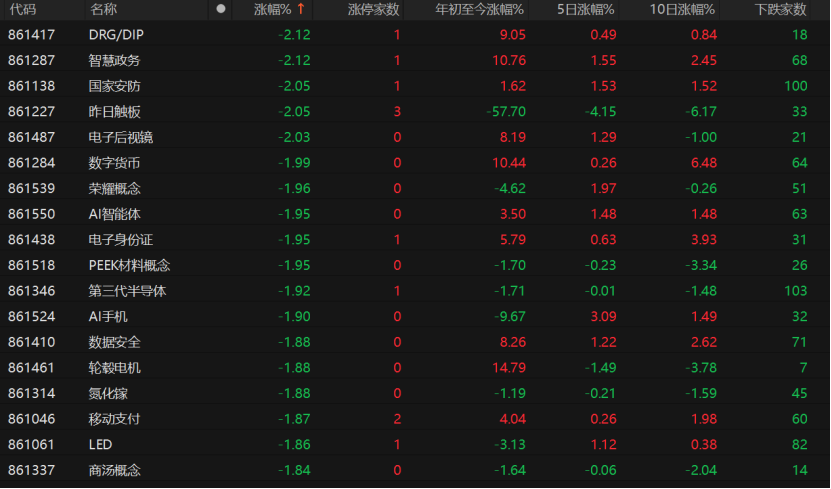Click the red sort arrow beside 涨幅%
Screen dimensions: 831x489
301,9
